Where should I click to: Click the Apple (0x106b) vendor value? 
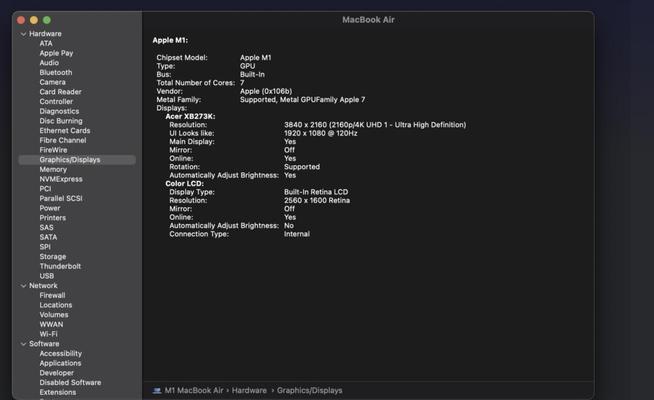point(266,91)
